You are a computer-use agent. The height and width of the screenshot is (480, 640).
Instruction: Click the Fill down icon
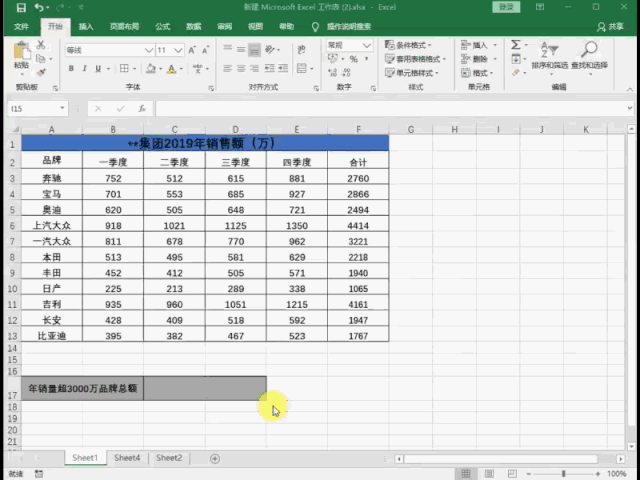coord(516,59)
